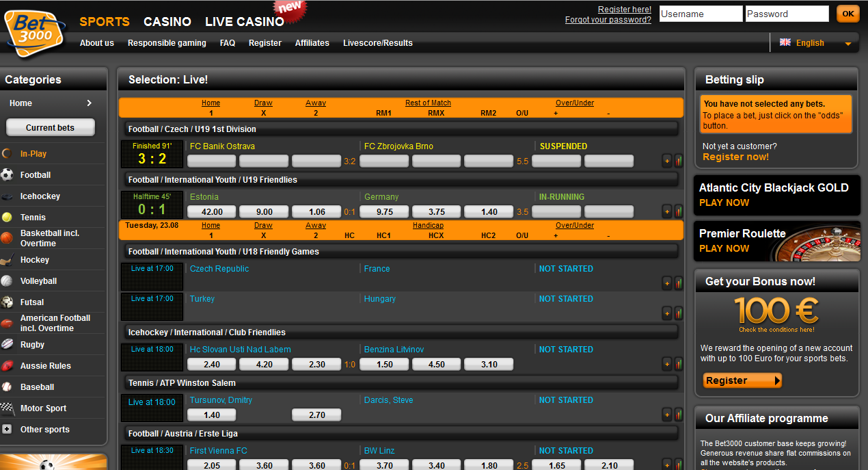Screen dimensions: 868x470
Task: Click Register now! link in betting slip
Action: pyautogui.click(x=735, y=157)
